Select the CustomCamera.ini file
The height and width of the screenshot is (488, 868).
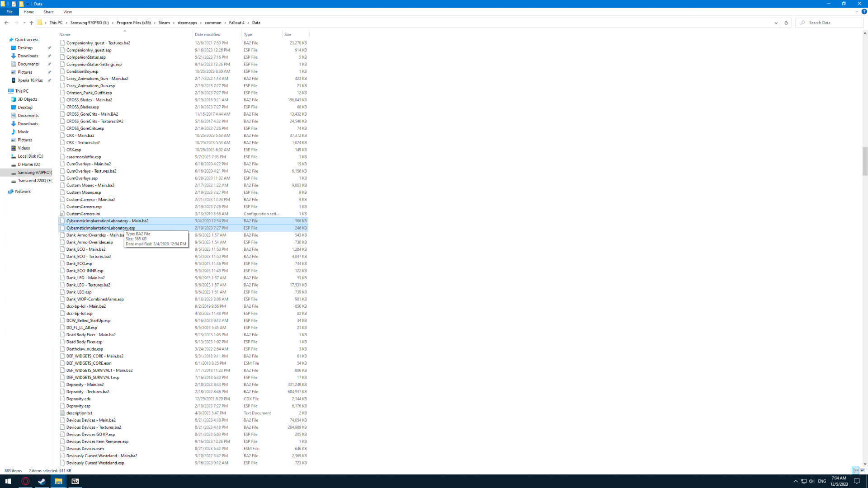pos(83,214)
